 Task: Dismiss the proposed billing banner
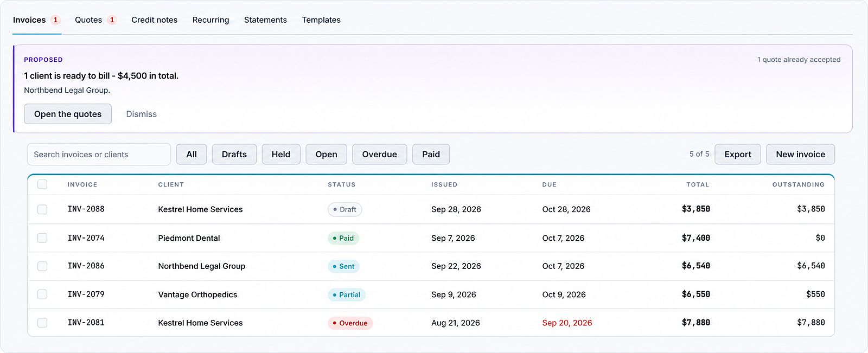click(x=142, y=114)
